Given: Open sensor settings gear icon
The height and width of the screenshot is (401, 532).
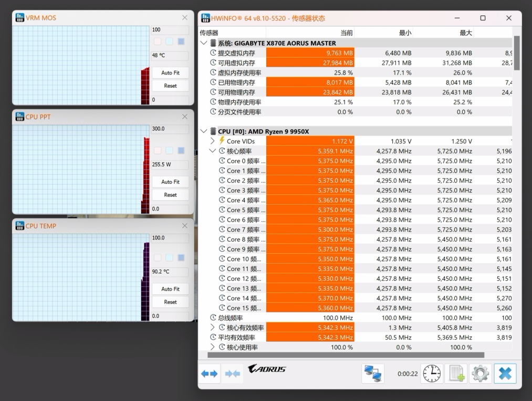Looking at the screenshot, I should coord(480,374).
